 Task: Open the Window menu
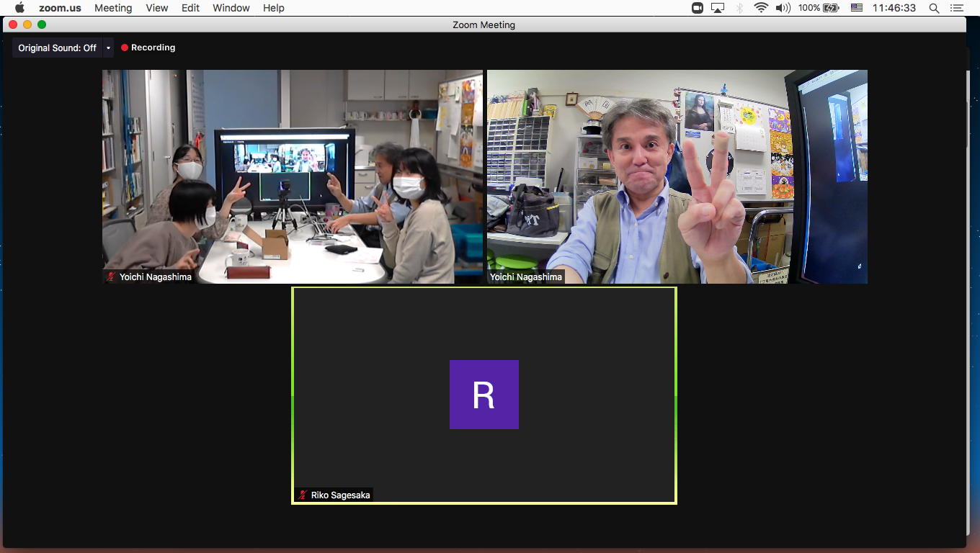231,8
